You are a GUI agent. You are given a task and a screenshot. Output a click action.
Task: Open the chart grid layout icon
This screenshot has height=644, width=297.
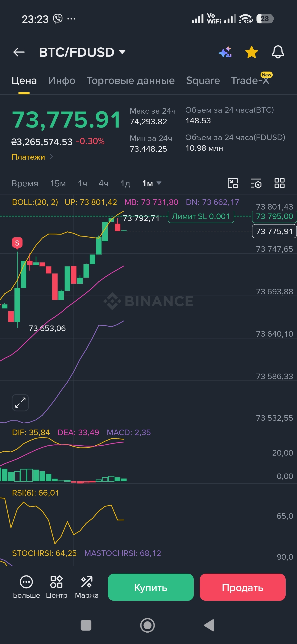click(x=280, y=183)
